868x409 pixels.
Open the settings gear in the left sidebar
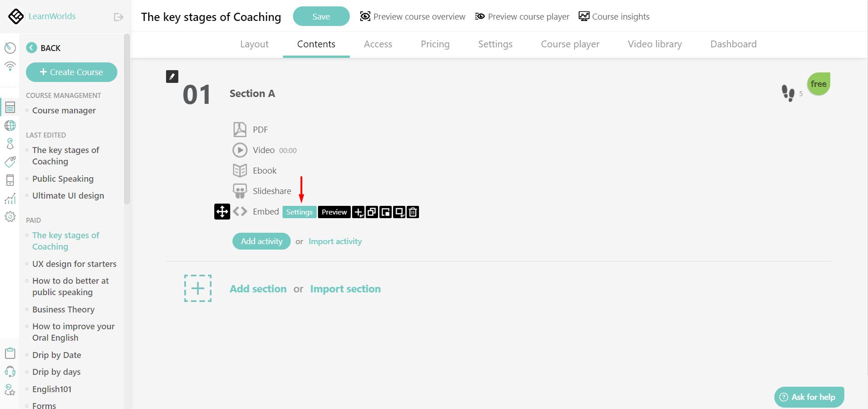click(x=10, y=217)
